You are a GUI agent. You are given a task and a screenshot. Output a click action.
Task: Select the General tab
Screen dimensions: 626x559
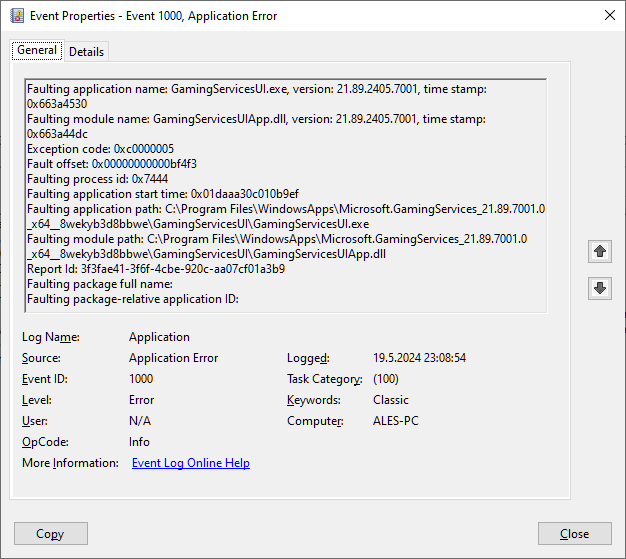(37, 50)
